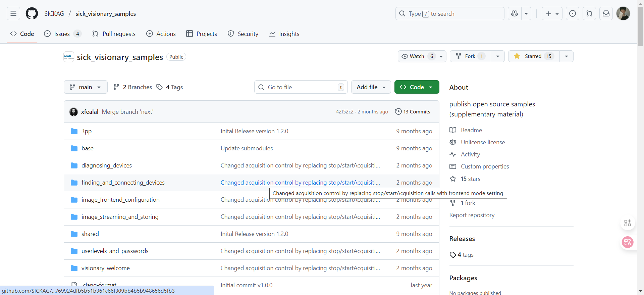Click folder icon beside base
The width and height of the screenshot is (644, 295).
(74, 148)
